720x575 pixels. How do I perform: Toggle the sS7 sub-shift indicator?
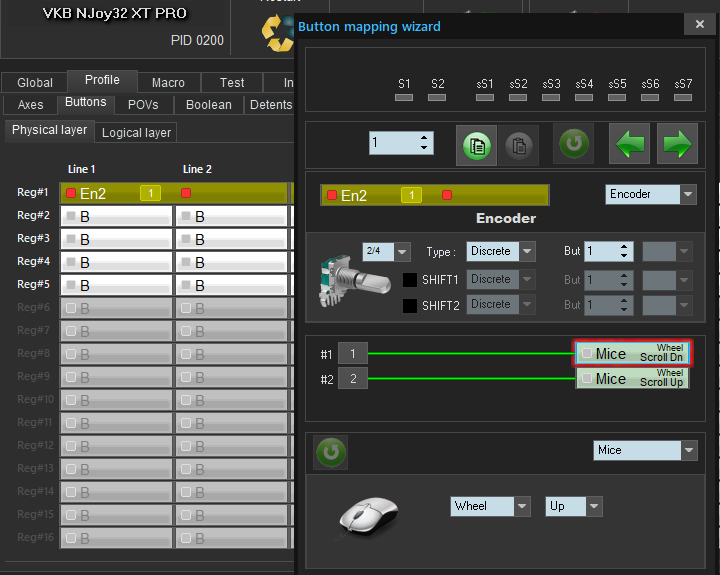pos(683,97)
